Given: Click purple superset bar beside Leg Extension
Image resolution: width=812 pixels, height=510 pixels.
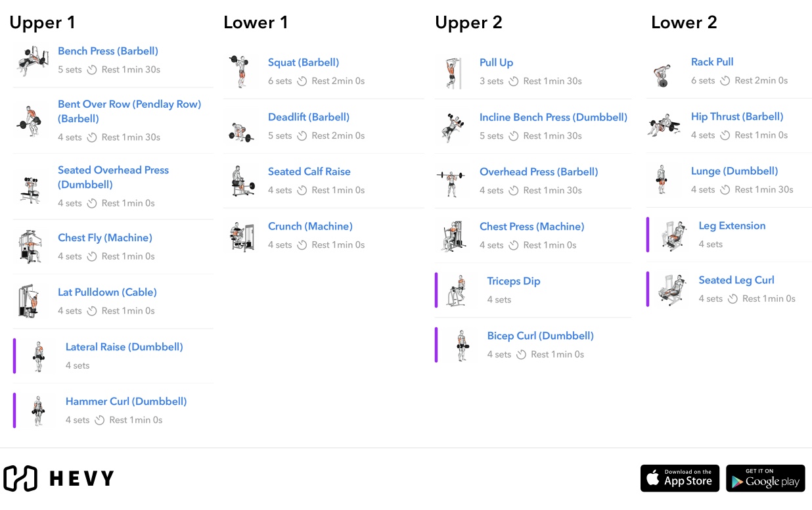Looking at the screenshot, I should [x=648, y=235].
